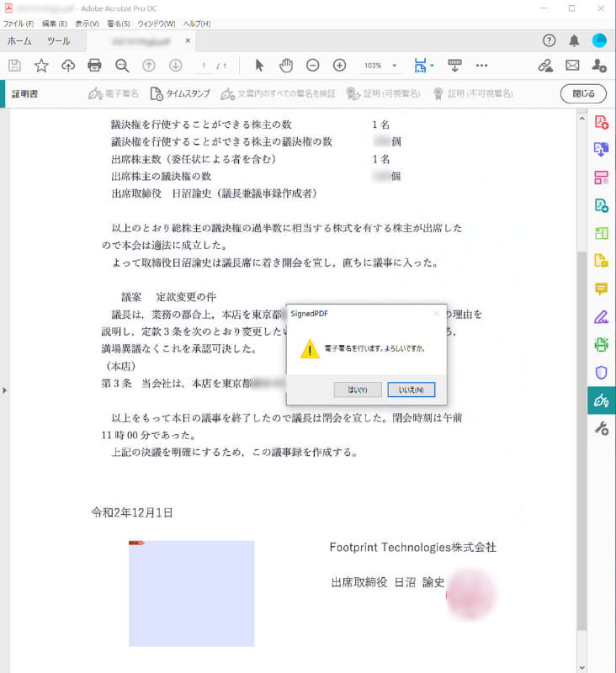The width and height of the screenshot is (616, 673).
Task: Open the 編集(E) menu
Action: pyautogui.click(x=55, y=24)
